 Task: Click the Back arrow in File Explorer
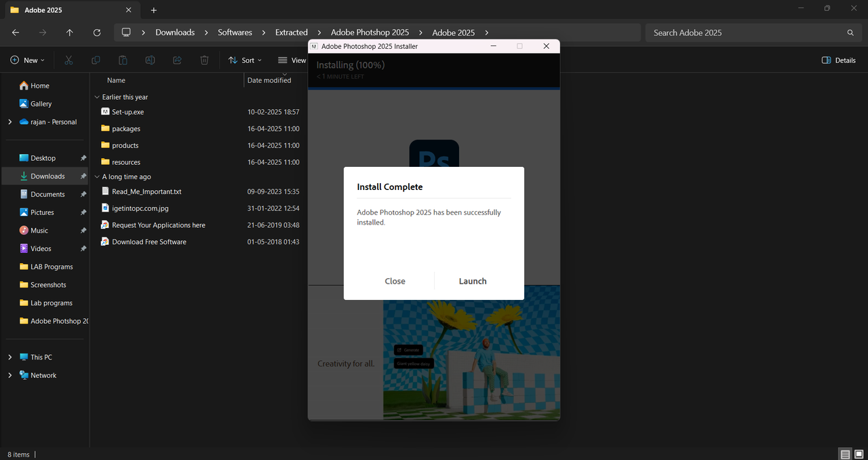click(x=16, y=33)
